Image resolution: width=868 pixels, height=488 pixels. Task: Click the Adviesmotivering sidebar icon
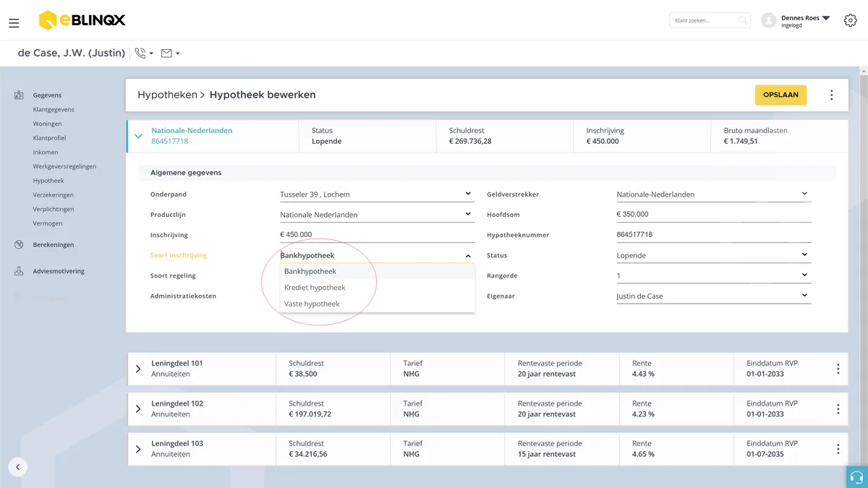point(19,272)
